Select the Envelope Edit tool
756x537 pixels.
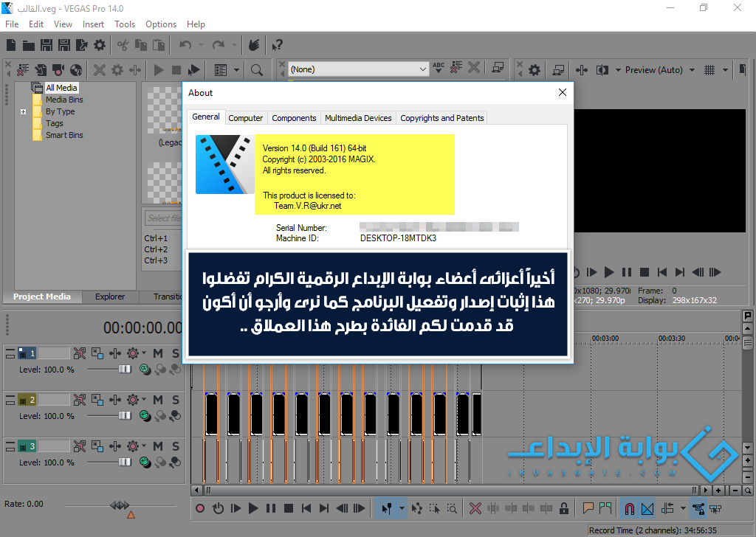coord(417,508)
